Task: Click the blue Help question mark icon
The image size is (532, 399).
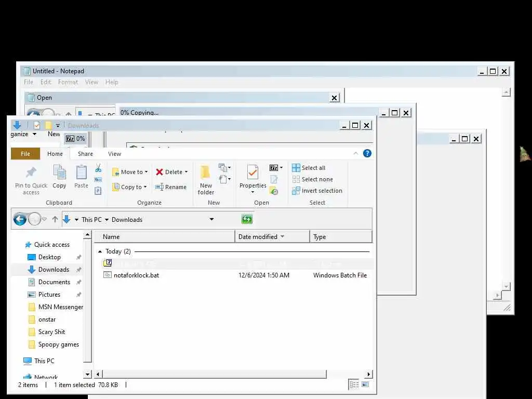Action: (367, 153)
